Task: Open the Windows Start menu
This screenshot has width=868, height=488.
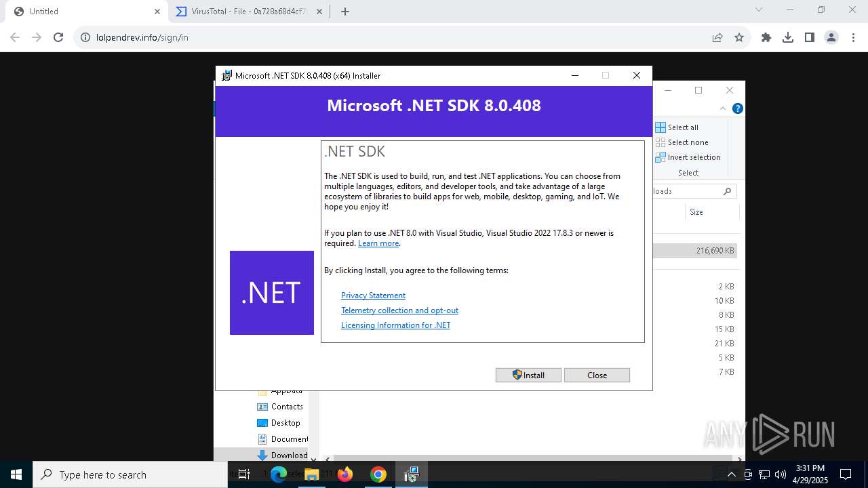Action: point(16,474)
